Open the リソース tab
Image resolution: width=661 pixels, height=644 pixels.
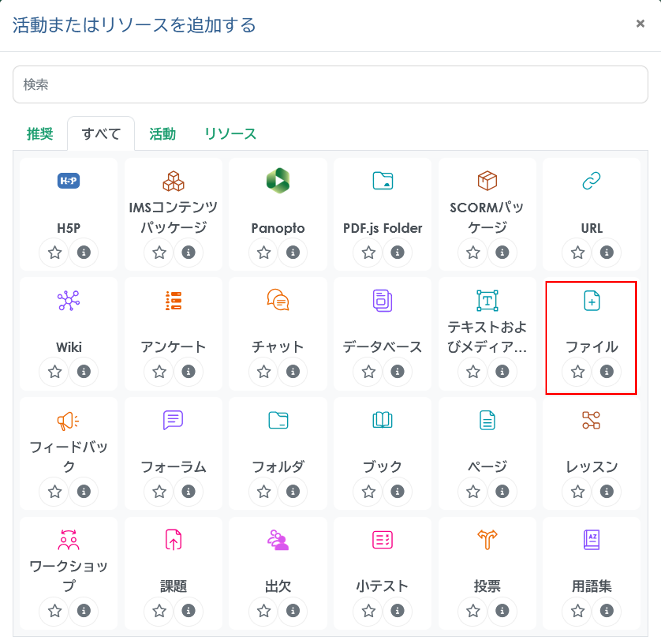pos(230,134)
